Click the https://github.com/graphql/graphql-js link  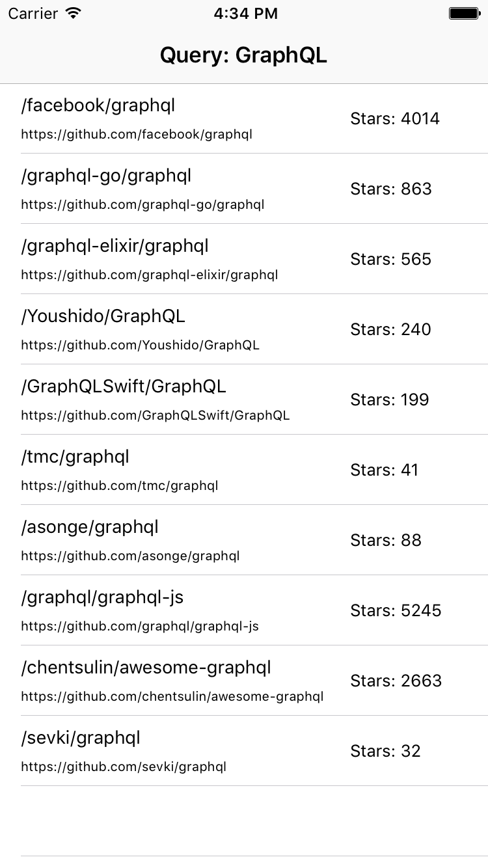pos(140,627)
